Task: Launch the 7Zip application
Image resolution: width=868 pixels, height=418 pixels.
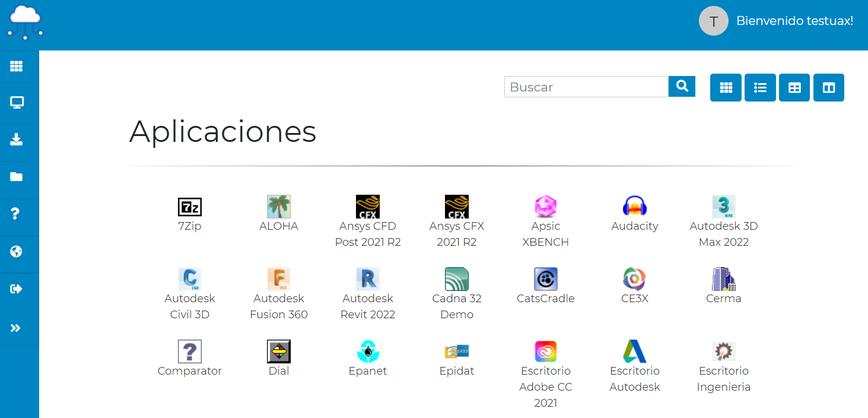Action: [190, 214]
